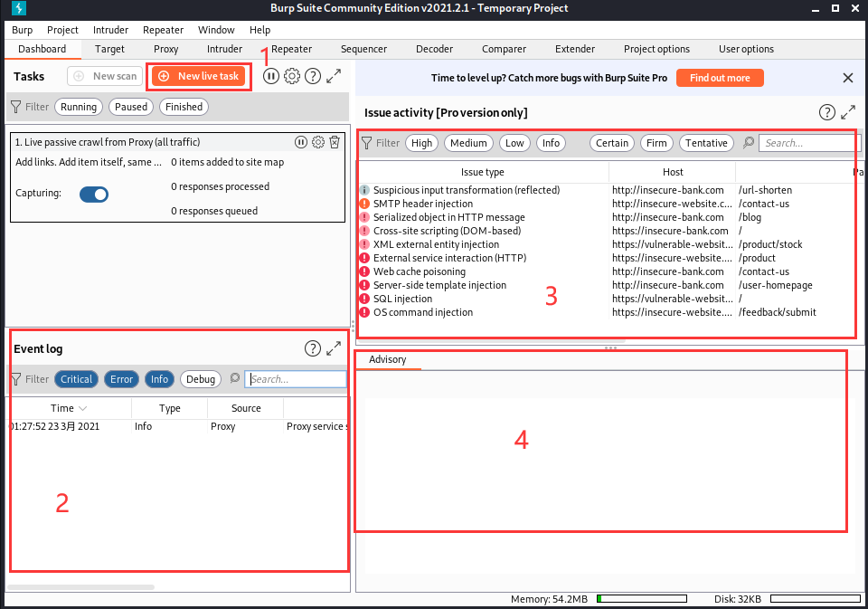
Task: Open the Window menu
Action: pos(216,30)
